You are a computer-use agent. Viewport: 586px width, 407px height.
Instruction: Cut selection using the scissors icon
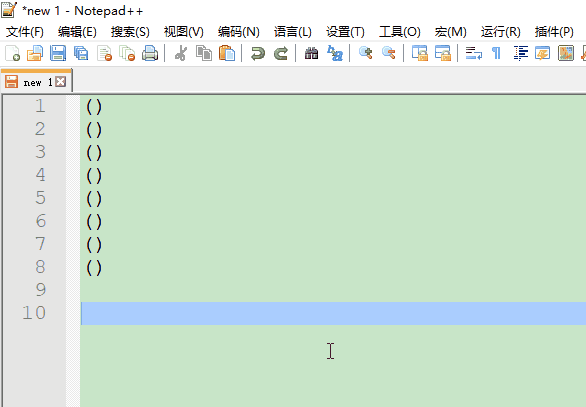(181, 53)
